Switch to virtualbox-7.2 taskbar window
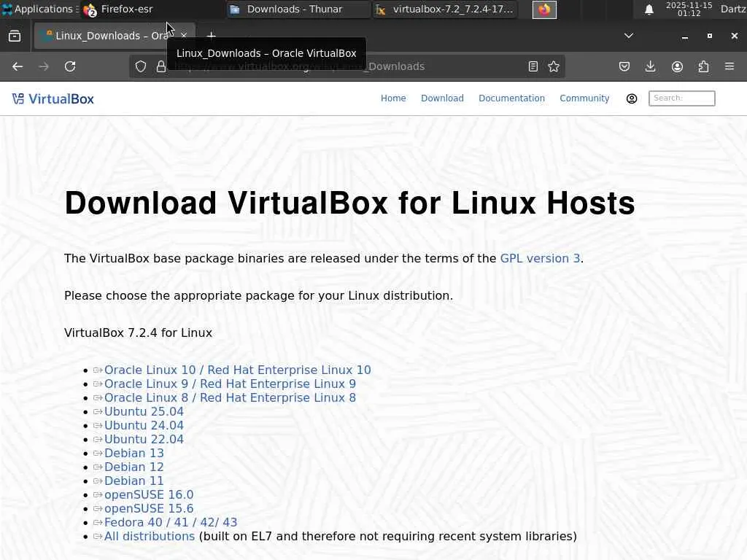 coord(445,9)
